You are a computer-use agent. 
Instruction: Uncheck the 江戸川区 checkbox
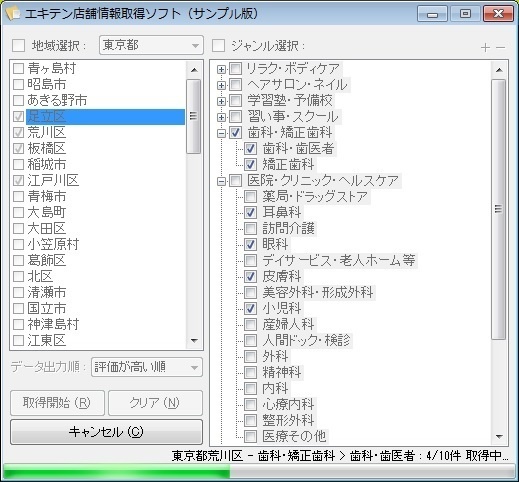tap(18, 180)
